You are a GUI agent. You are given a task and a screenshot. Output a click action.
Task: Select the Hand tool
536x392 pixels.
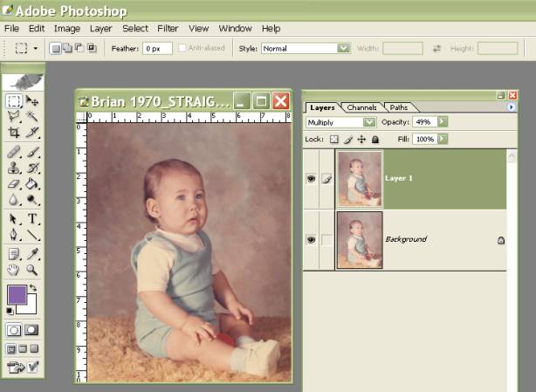coord(14,270)
